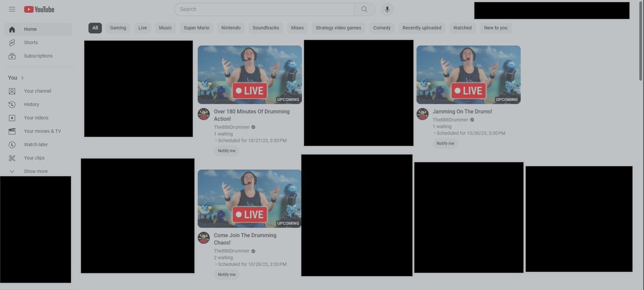
Task: Open Subscriptions in the sidebar
Action: (x=38, y=56)
